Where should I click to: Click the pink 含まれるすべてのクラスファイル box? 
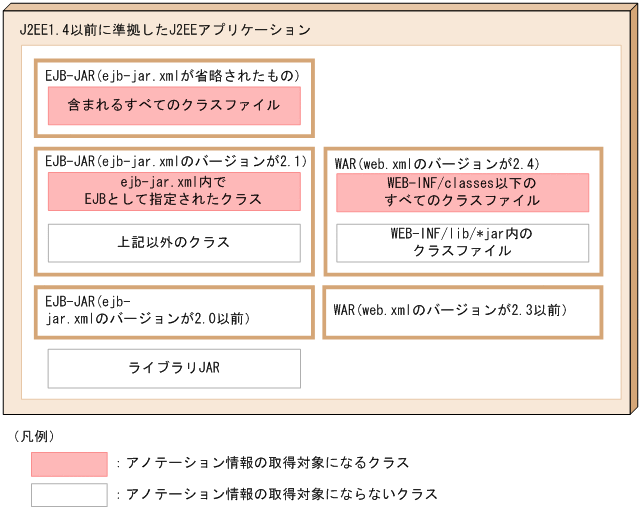[x=174, y=105]
